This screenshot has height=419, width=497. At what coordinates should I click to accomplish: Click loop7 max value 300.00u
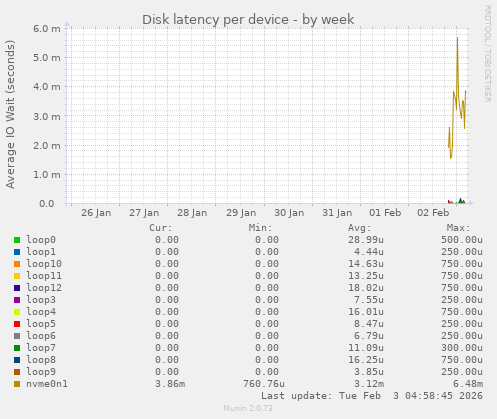[462, 348]
